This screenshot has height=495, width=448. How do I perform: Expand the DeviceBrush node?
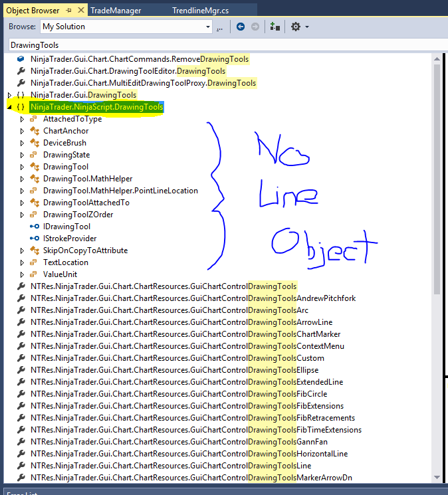click(22, 143)
